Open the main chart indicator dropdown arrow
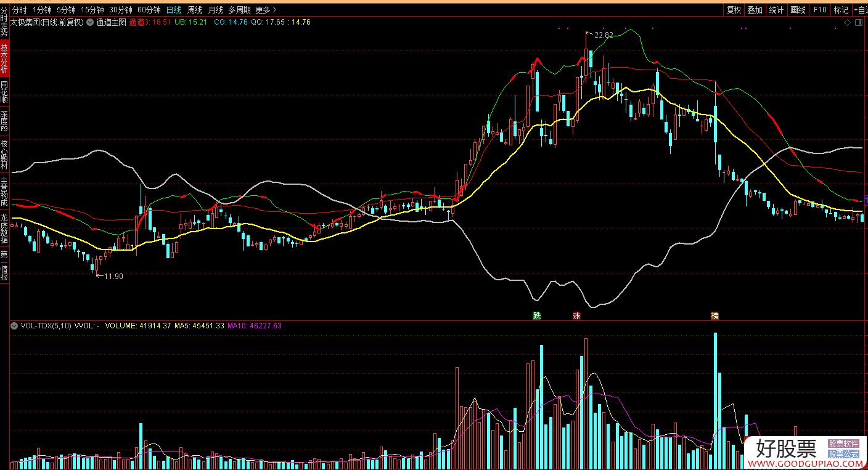Image resolution: width=868 pixels, height=470 pixels. point(90,22)
